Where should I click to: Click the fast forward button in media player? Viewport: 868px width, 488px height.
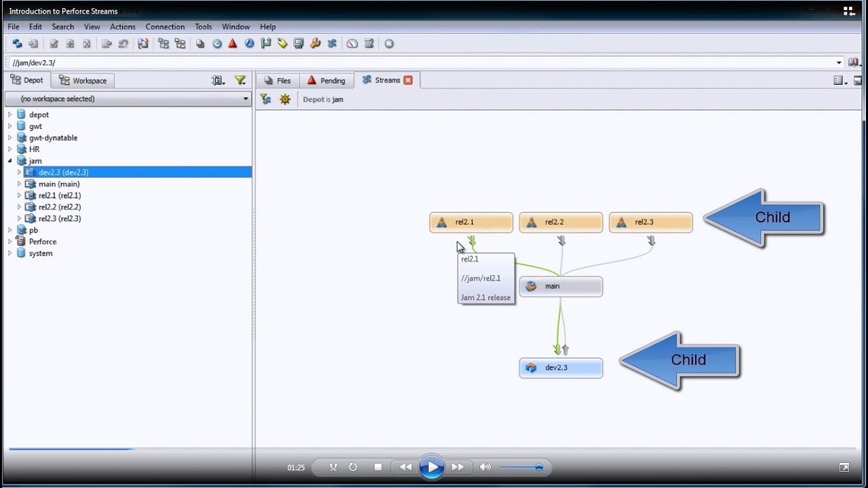tap(458, 467)
